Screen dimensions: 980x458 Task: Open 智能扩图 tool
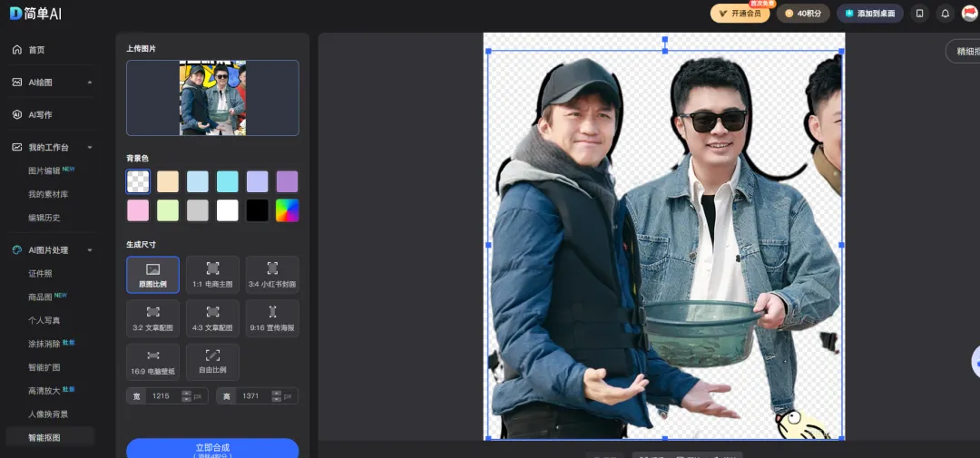click(x=44, y=367)
